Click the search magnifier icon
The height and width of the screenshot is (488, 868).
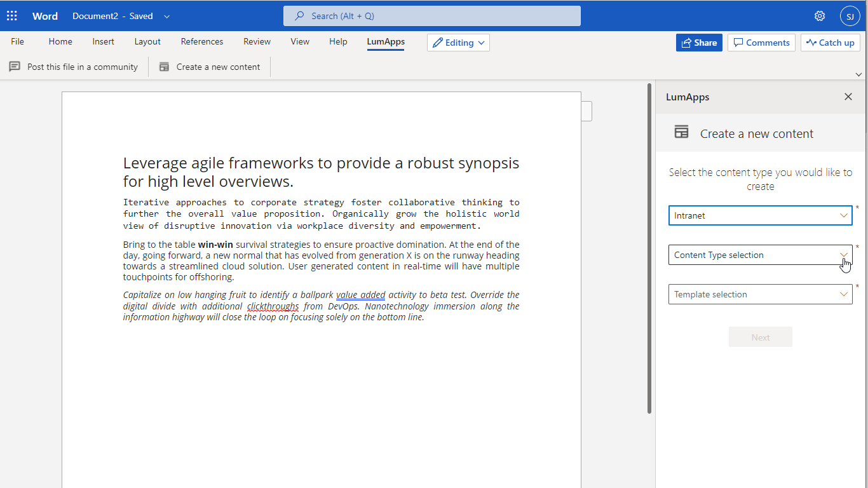[x=299, y=16]
